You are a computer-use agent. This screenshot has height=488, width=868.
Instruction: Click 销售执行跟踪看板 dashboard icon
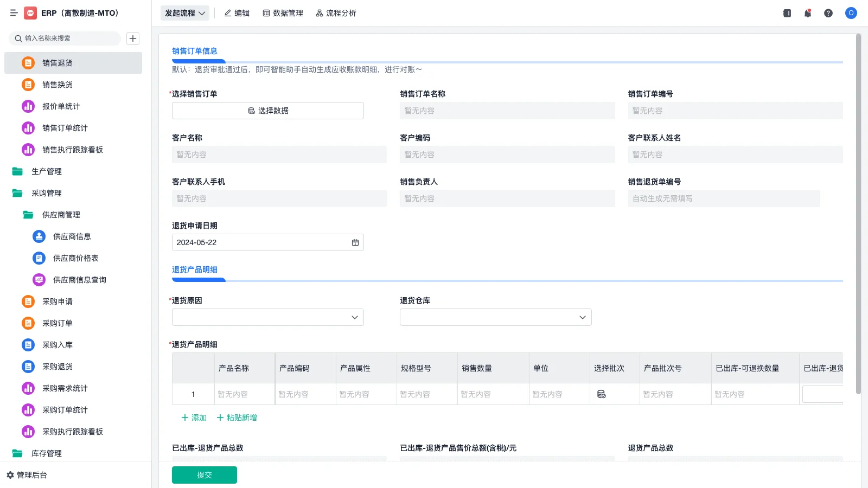point(28,150)
